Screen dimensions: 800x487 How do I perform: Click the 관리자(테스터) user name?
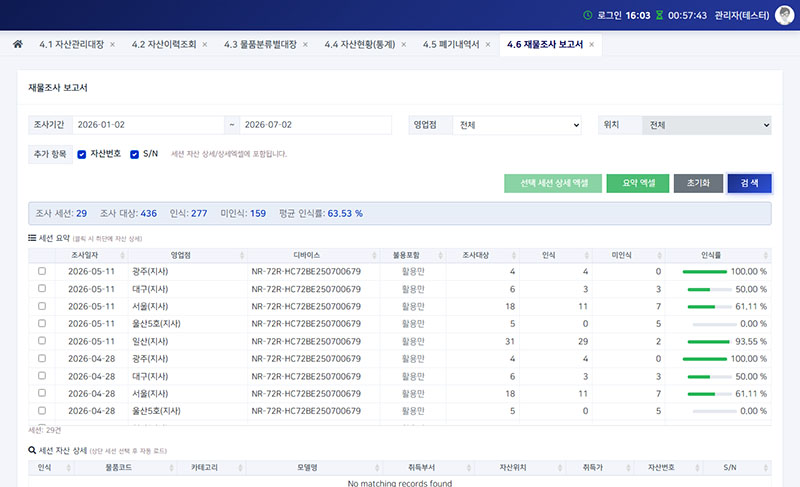(x=741, y=15)
